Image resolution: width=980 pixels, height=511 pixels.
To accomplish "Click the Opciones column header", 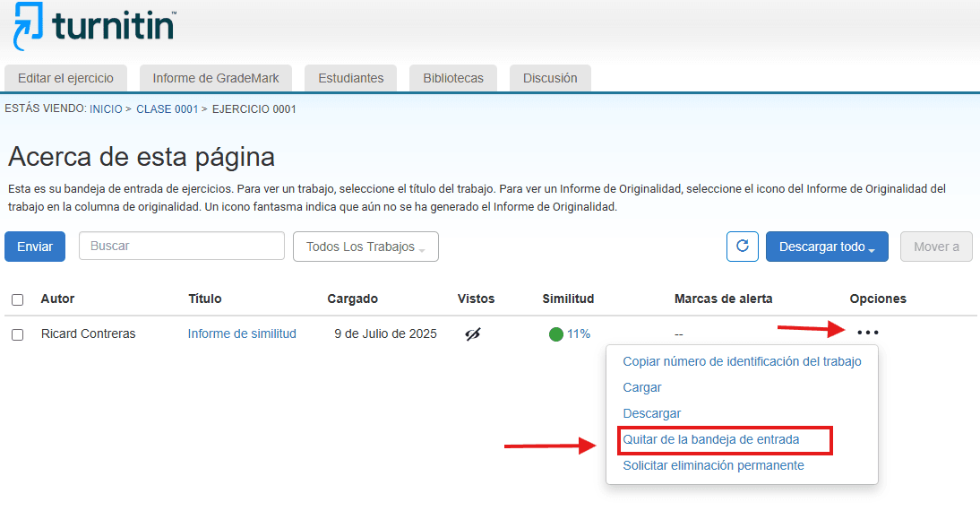I will click(x=878, y=299).
